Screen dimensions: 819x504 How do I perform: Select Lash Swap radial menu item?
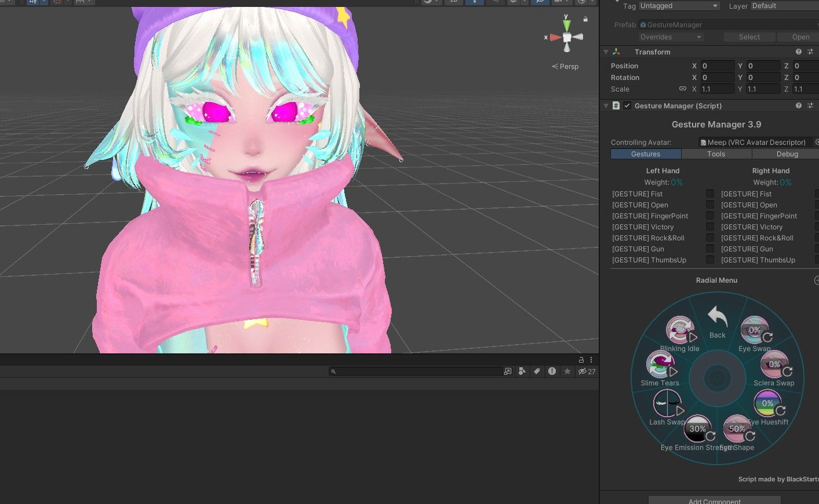point(667,403)
